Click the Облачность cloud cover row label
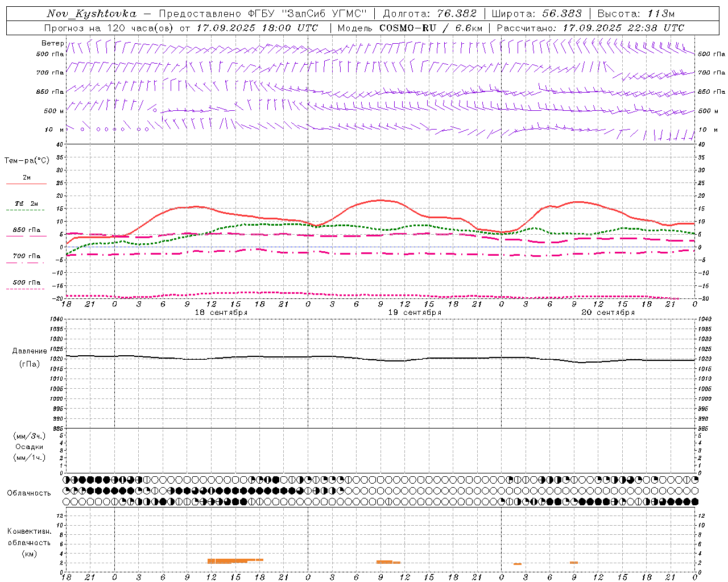This screenshot has width=728, height=582. (x=29, y=493)
